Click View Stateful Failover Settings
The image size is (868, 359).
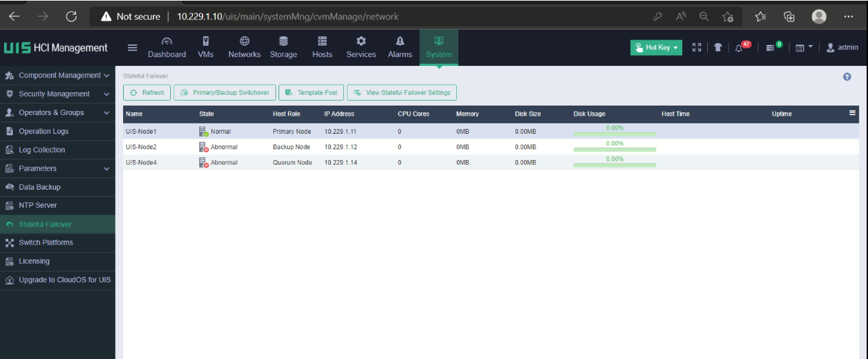click(402, 93)
